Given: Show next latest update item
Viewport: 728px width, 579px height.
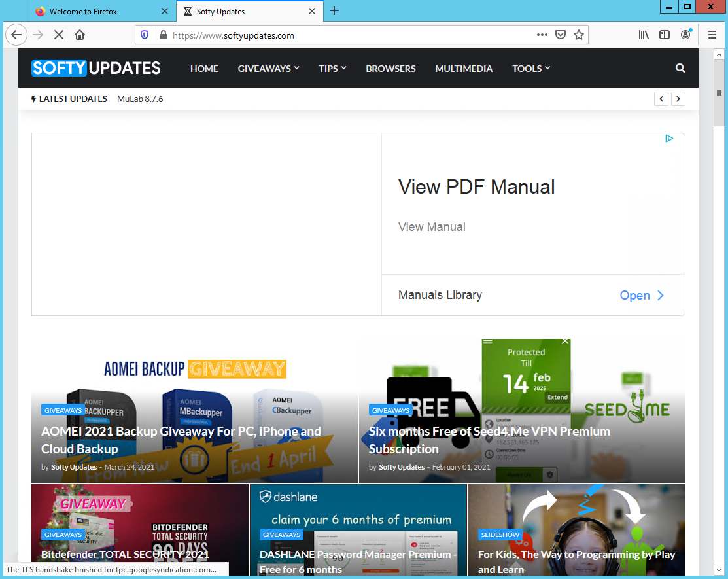Looking at the screenshot, I should (x=678, y=99).
